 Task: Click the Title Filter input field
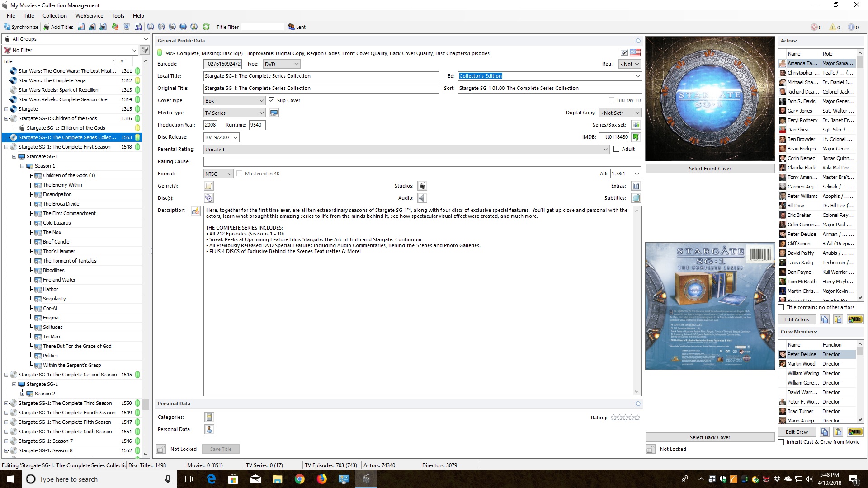(x=263, y=27)
